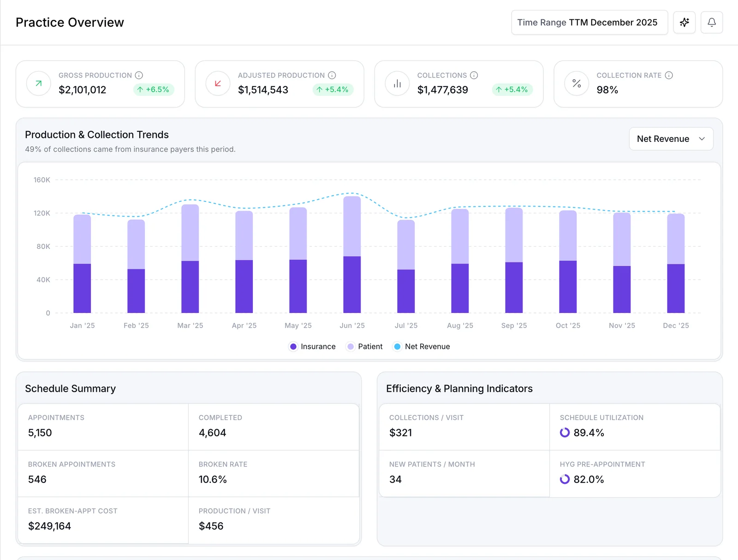Viewport: 738px width, 560px height.
Task: Click the Broken Appointments value 546
Action: click(37, 479)
